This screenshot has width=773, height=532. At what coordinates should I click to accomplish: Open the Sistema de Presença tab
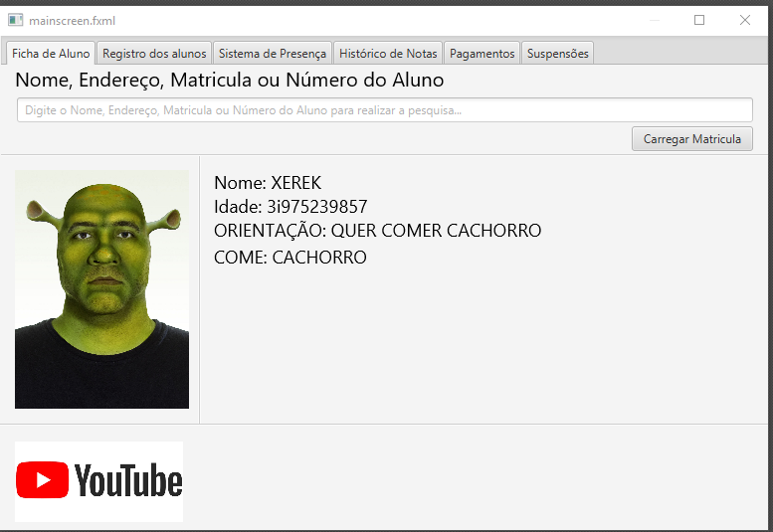(x=273, y=54)
